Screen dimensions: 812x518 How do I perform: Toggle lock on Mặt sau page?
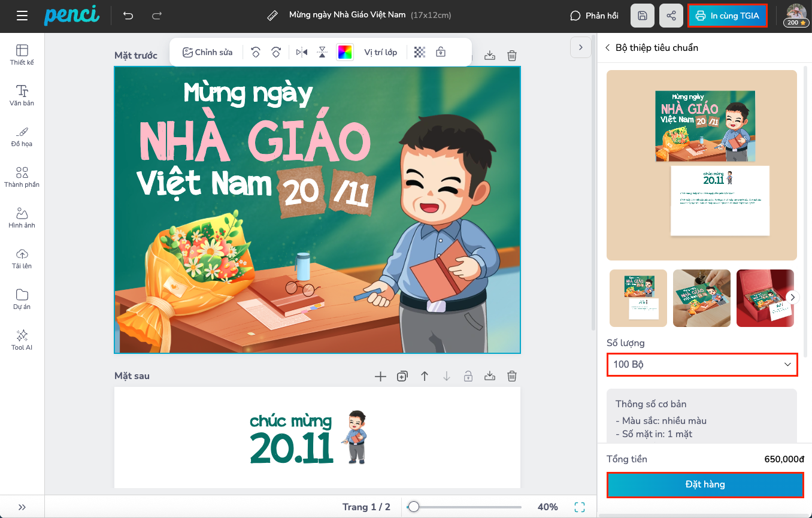tap(468, 376)
